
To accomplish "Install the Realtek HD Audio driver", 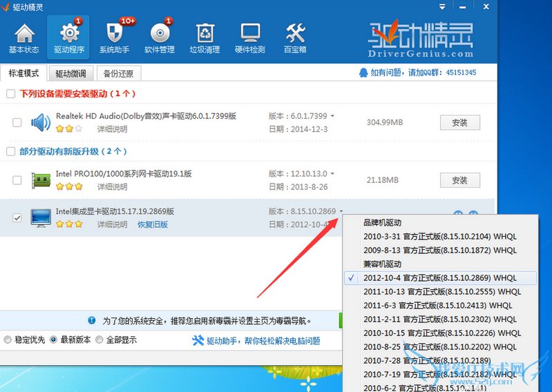I will pos(459,122).
